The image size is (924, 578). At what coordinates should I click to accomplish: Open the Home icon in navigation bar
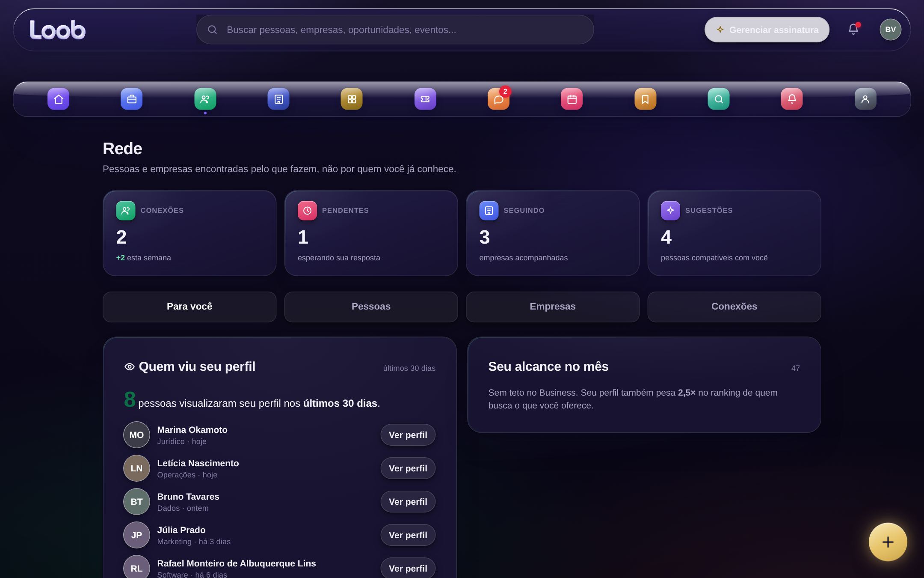[58, 99]
